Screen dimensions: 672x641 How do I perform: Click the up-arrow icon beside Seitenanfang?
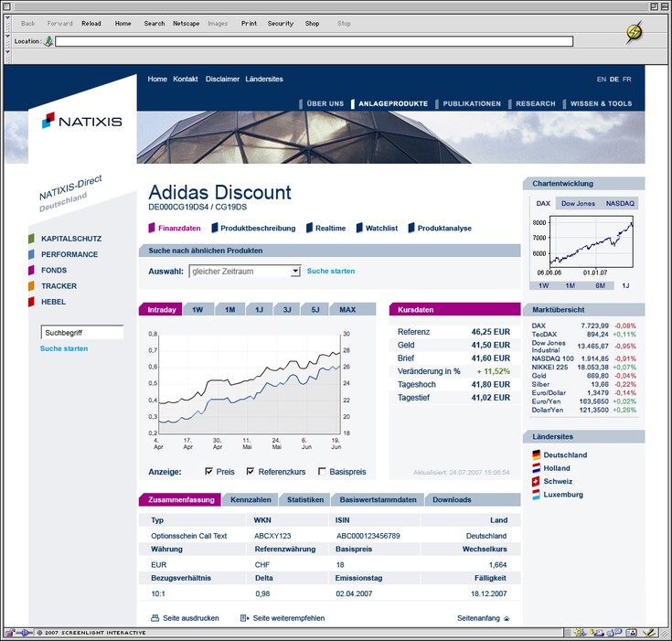(507, 618)
